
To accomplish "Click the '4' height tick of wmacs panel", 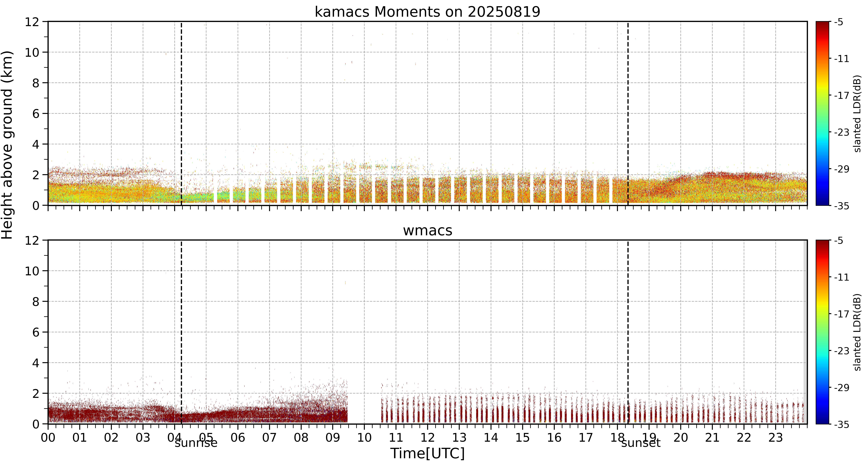I will [36, 363].
